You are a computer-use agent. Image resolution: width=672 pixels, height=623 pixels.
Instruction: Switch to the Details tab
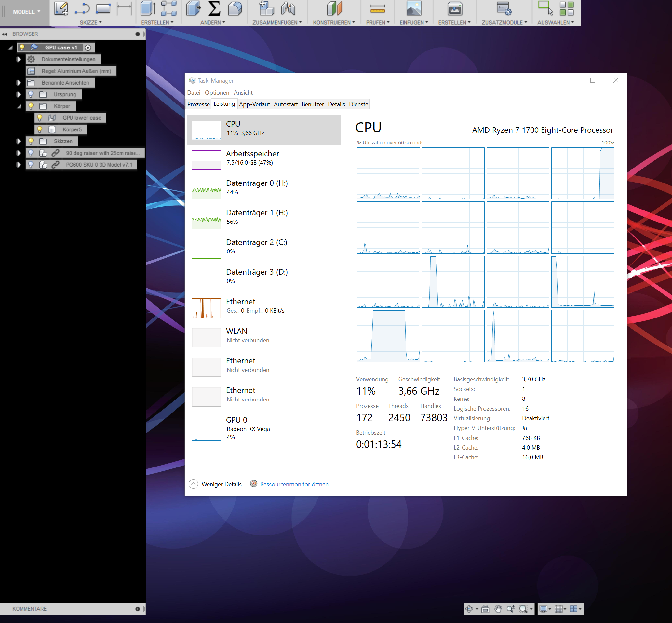point(336,104)
